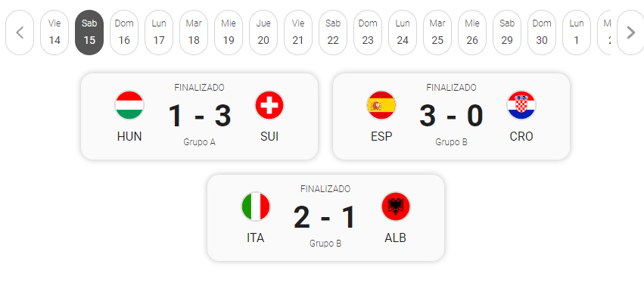Select the Mar 25 date tab
The width and height of the screenshot is (644, 295).
pyautogui.click(x=437, y=33)
